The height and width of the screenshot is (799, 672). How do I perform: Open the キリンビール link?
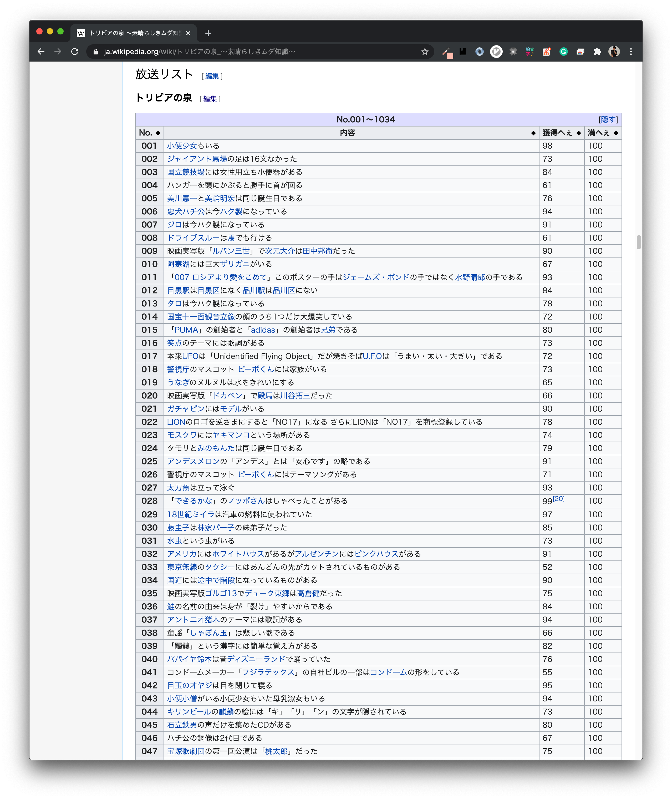point(189,712)
